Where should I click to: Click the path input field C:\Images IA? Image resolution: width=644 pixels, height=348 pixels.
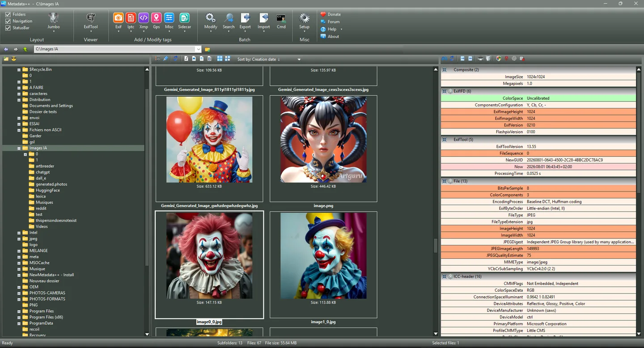[x=114, y=49]
